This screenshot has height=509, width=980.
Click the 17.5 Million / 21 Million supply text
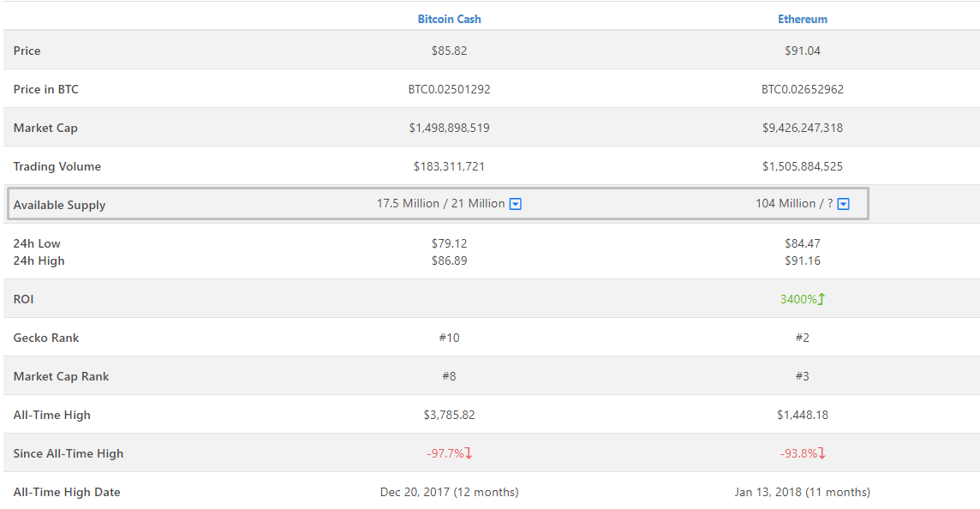tap(440, 204)
